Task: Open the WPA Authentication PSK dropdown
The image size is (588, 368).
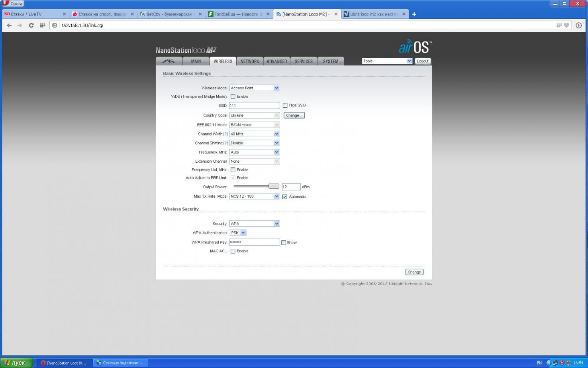Action: tap(238, 233)
